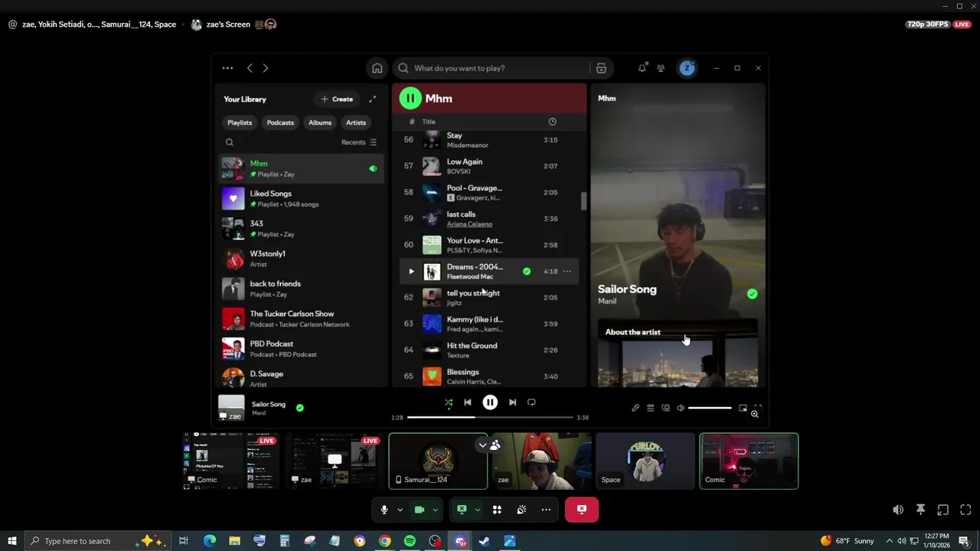Skip to previous track
This screenshot has width=980, height=551.
pyautogui.click(x=467, y=403)
